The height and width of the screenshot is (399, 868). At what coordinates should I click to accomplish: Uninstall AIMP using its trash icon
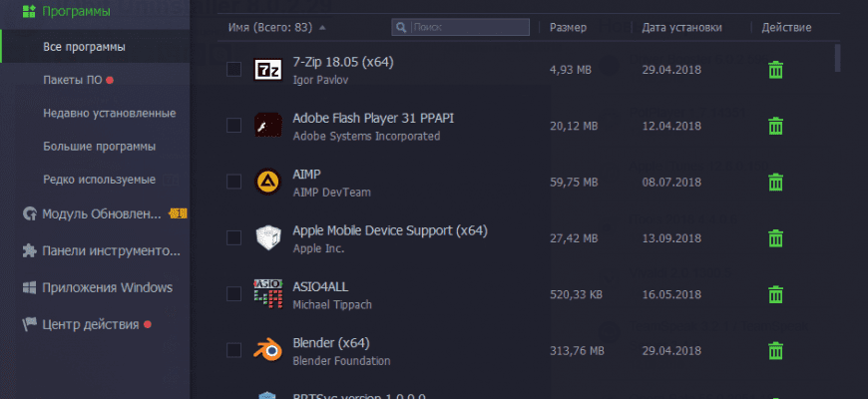[x=775, y=182]
